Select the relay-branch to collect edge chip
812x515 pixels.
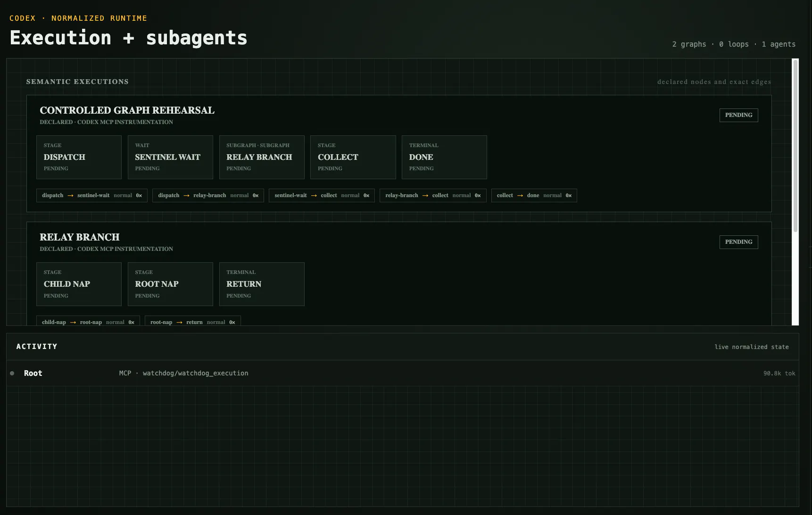click(433, 195)
